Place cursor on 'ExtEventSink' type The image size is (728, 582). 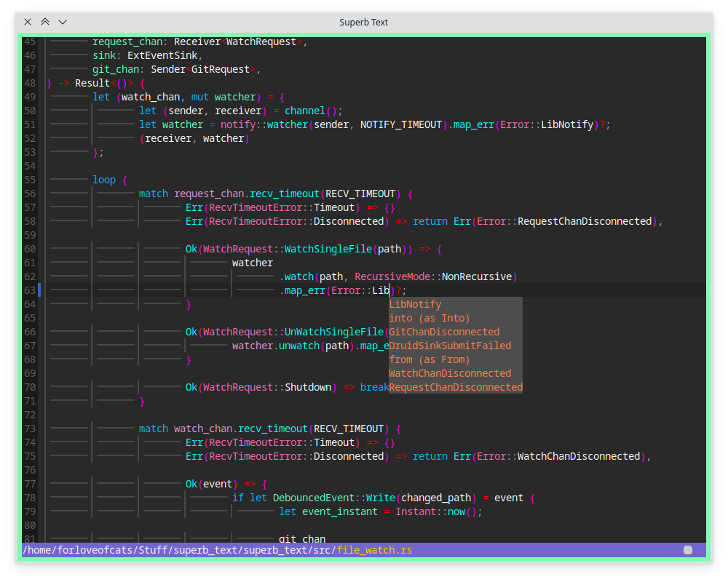(x=162, y=56)
